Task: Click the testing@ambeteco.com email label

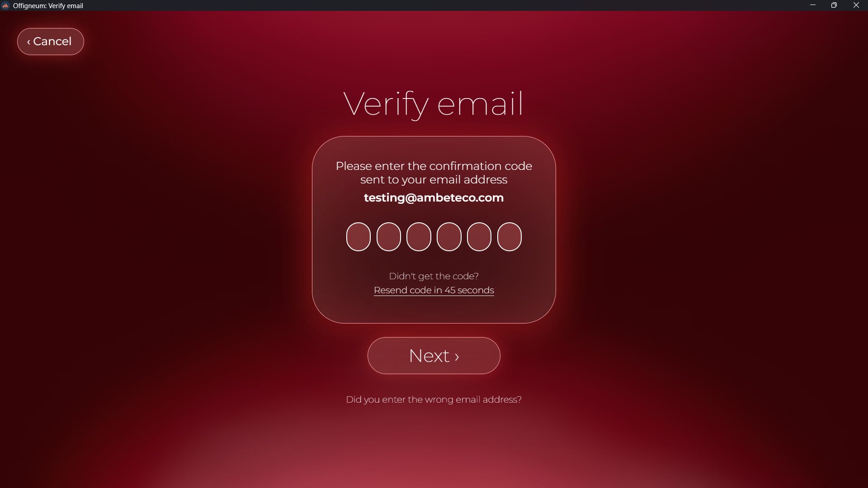Action: tap(434, 197)
